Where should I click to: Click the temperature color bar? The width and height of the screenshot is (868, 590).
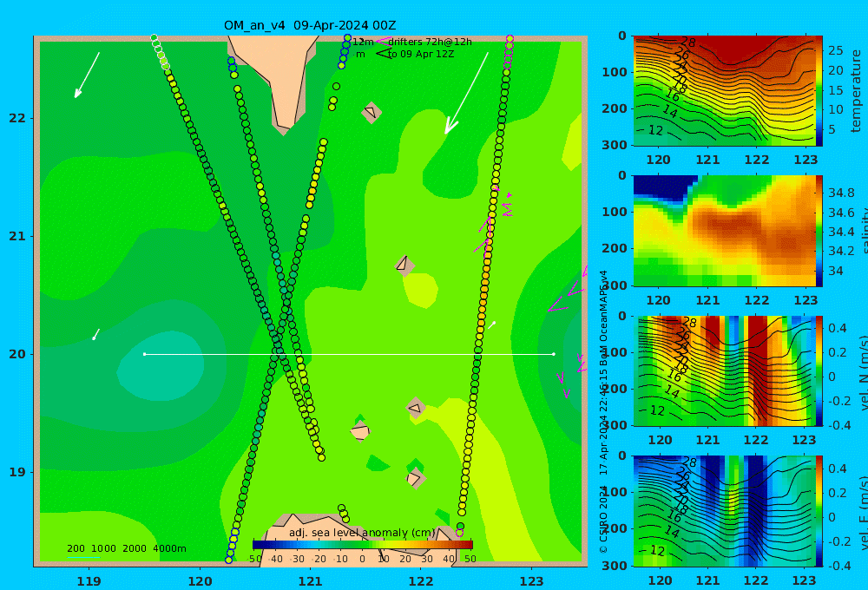pos(819,91)
